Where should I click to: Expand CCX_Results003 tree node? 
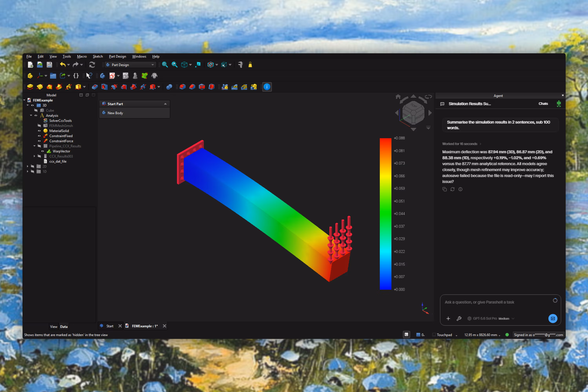coord(34,156)
